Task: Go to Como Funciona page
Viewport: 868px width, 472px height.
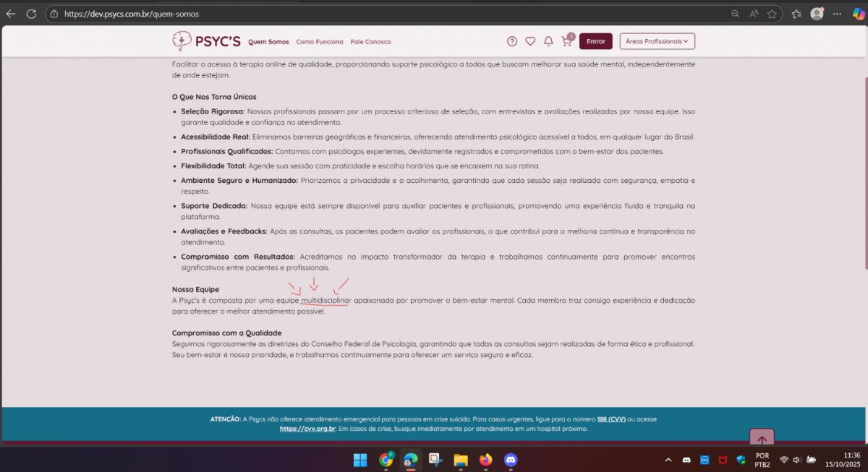Action: click(320, 42)
